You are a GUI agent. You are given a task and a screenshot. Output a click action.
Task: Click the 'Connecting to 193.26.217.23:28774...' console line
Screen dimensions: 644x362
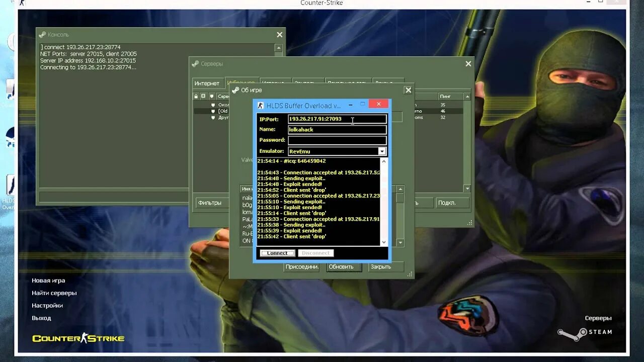pos(89,67)
